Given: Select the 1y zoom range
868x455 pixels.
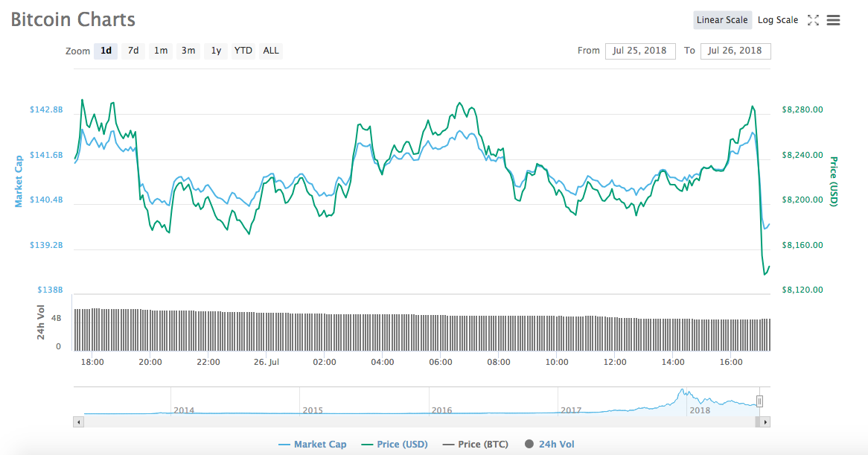Looking at the screenshot, I should coord(216,51).
